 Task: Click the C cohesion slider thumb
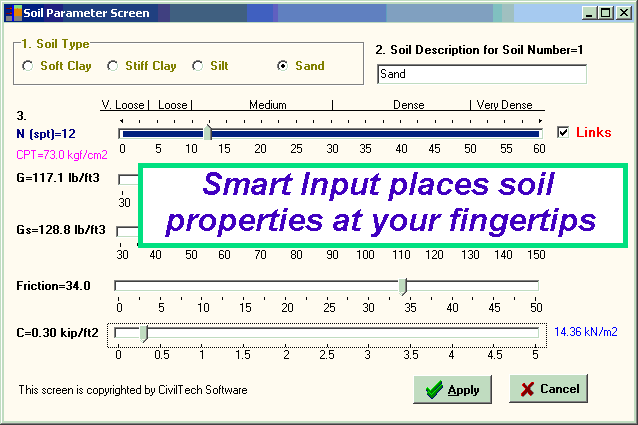(143, 333)
